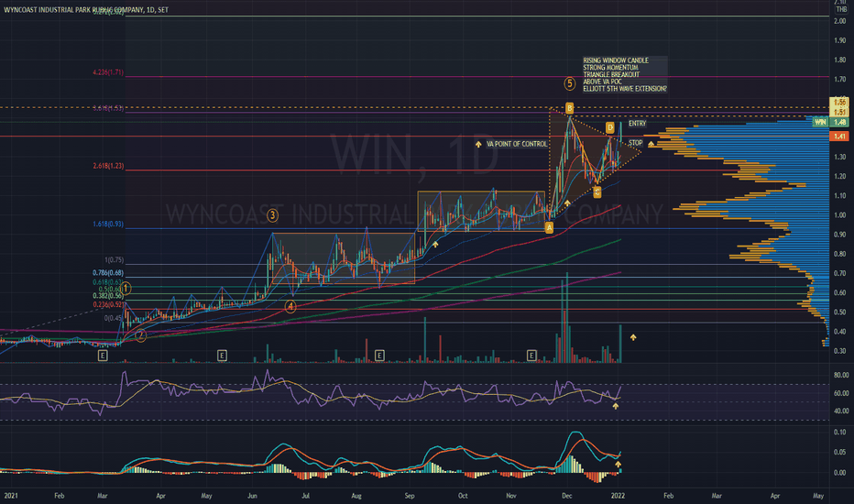This screenshot has width=854, height=504.
Task: Click the ENTRY annotation label
Action: (637, 124)
